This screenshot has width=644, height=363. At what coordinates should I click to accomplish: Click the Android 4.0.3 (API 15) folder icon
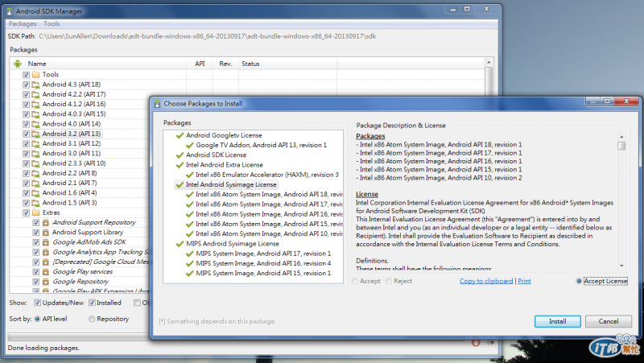tap(35, 114)
